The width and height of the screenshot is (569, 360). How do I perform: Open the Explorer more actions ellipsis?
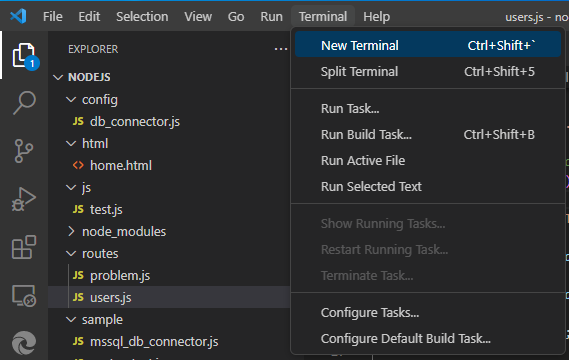click(281, 49)
